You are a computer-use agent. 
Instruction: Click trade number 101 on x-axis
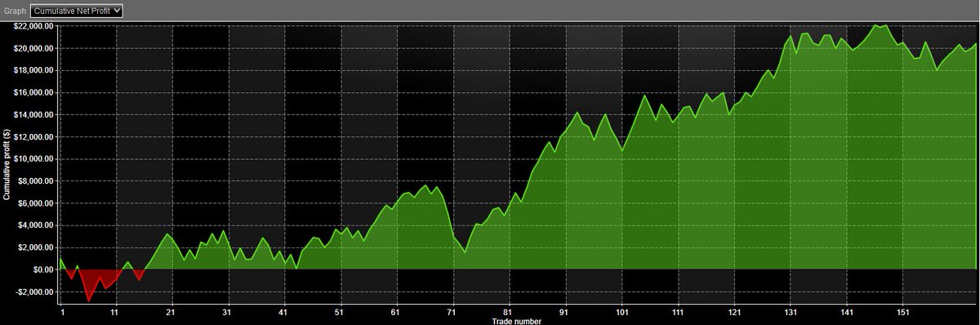click(x=621, y=312)
